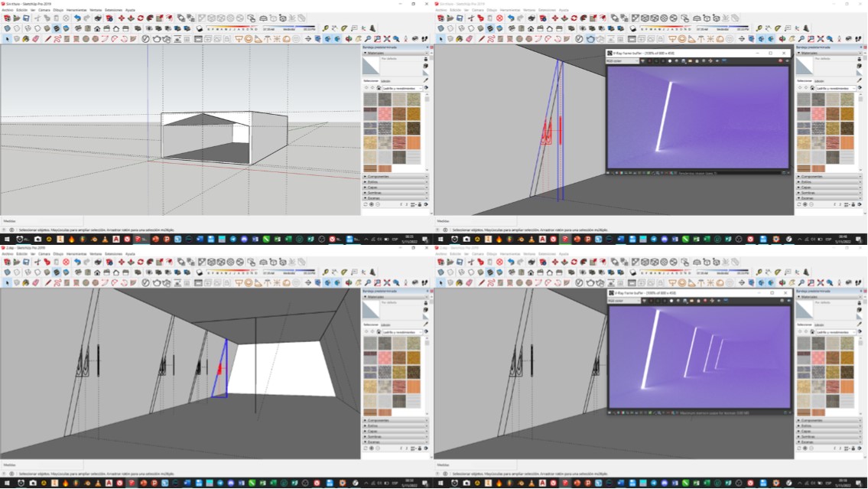Open RGB color dropdown in bottom-right VFB

(x=624, y=301)
